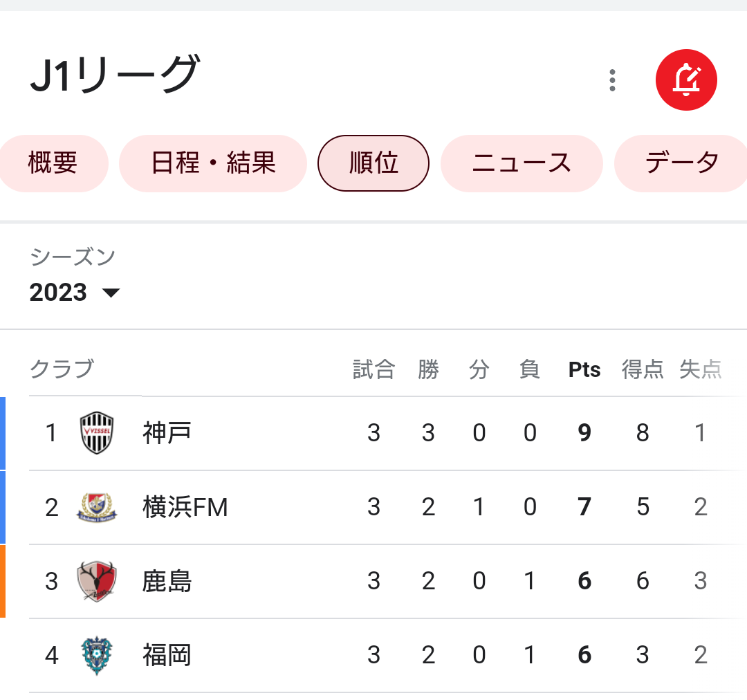Click the 神戸 team name
747x700 pixels.
coord(167,433)
